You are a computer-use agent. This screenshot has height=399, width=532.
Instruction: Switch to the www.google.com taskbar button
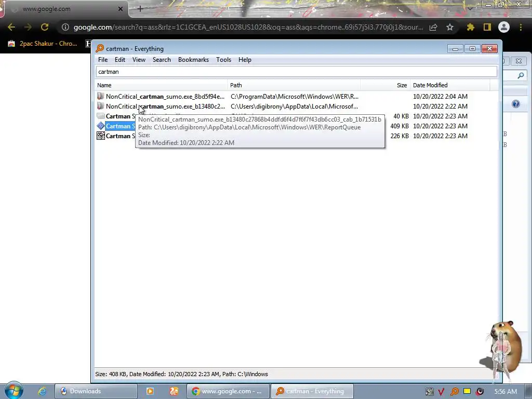[x=228, y=391]
